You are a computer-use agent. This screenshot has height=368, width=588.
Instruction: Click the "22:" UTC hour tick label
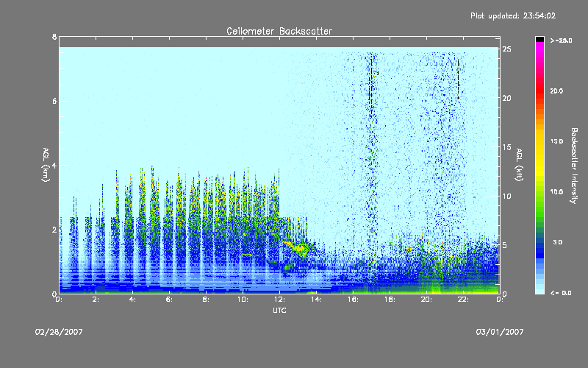tap(464, 300)
